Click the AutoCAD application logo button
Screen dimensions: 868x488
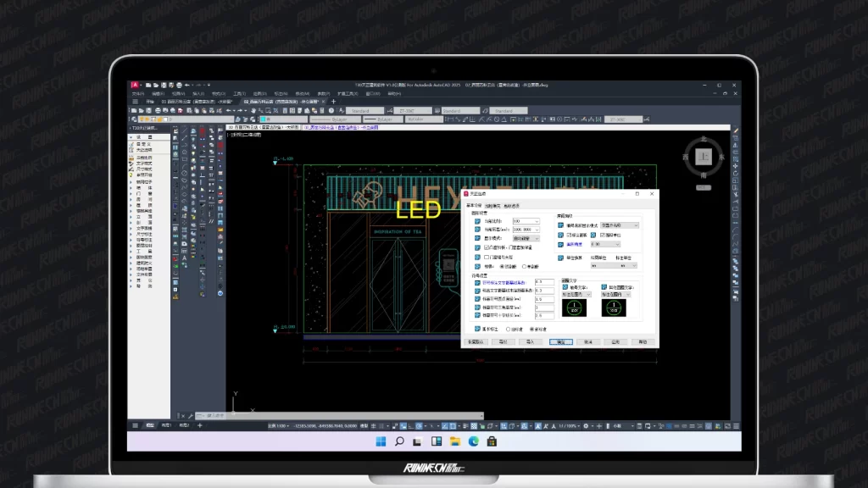click(x=134, y=86)
